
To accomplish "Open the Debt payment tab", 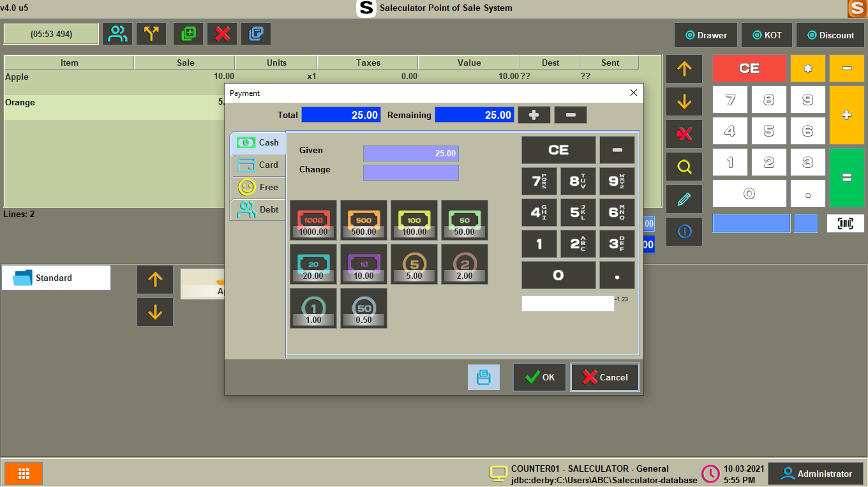I will coord(258,209).
